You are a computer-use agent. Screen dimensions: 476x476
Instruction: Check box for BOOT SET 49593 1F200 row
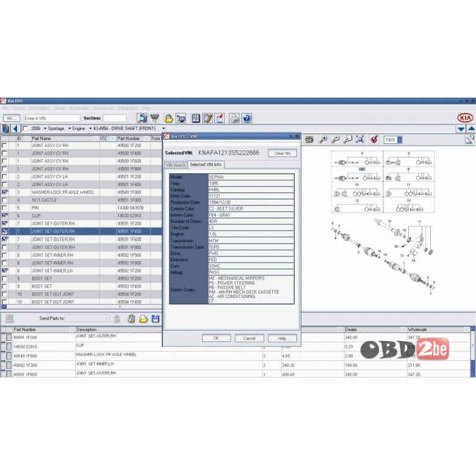(x=4, y=278)
